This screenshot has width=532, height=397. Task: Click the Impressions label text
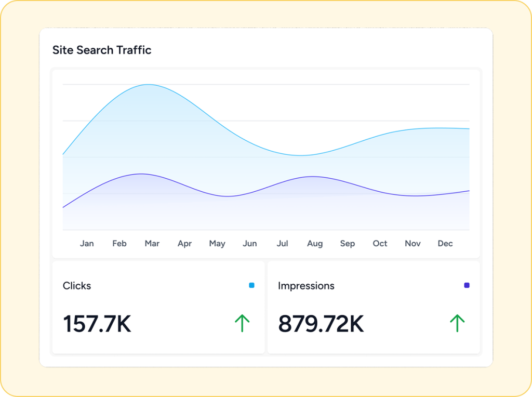pos(306,286)
